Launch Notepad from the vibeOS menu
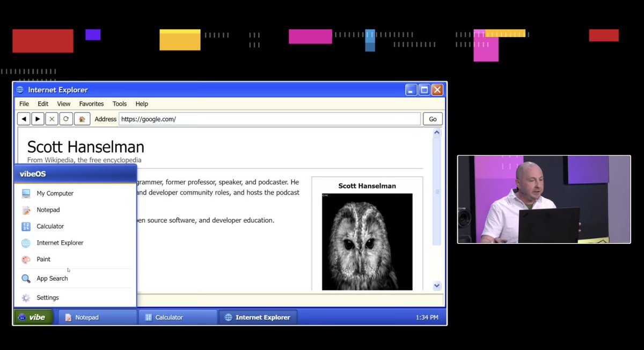Image resolution: width=644 pixels, height=350 pixels. pos(75,210)
